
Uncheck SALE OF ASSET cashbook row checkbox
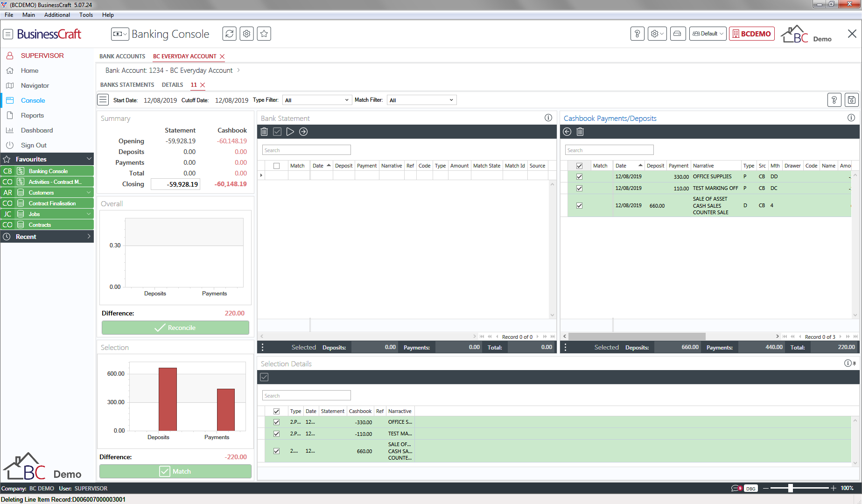click(x=579, y=206)
